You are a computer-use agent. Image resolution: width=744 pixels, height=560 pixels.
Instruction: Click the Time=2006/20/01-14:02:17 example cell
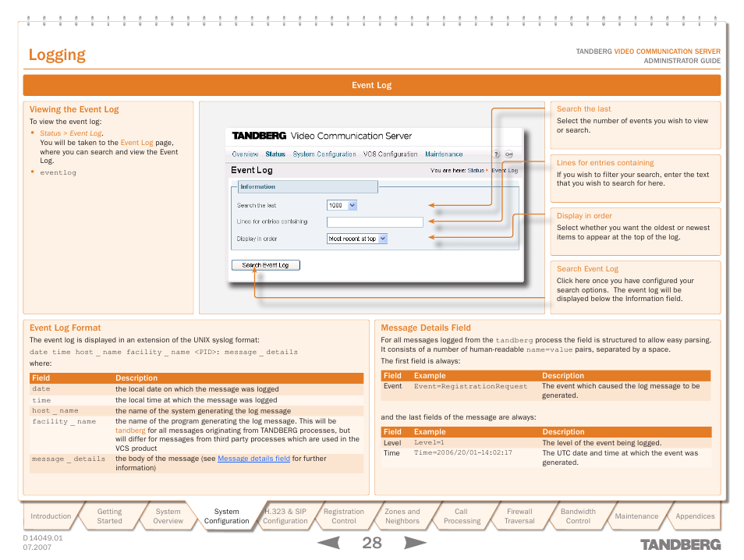462,452
